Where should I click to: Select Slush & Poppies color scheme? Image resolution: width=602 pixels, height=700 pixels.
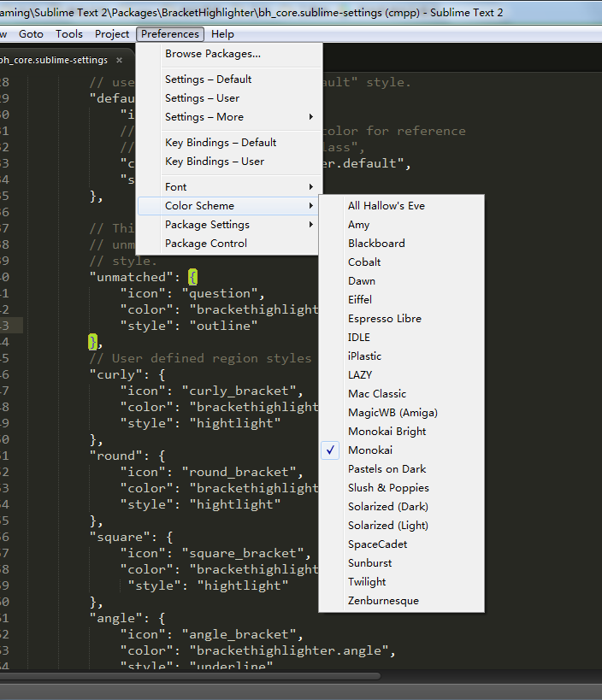(x=402, y=487)
